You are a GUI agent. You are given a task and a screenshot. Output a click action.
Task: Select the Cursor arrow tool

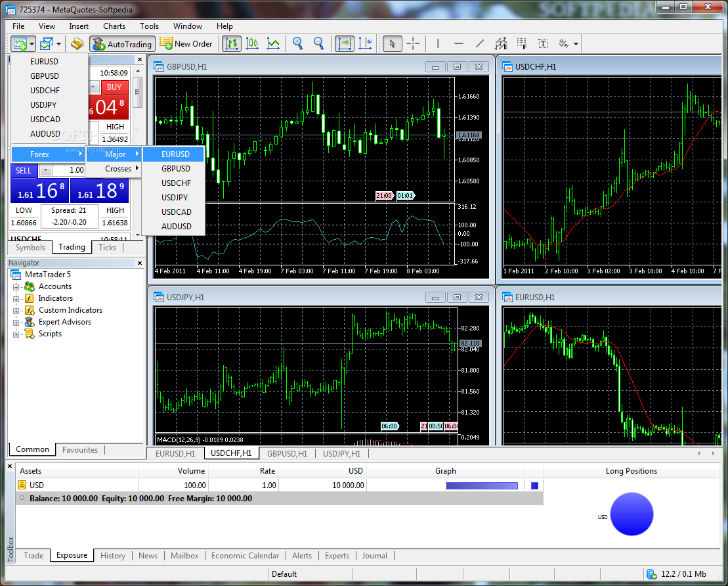coord(393,43)
